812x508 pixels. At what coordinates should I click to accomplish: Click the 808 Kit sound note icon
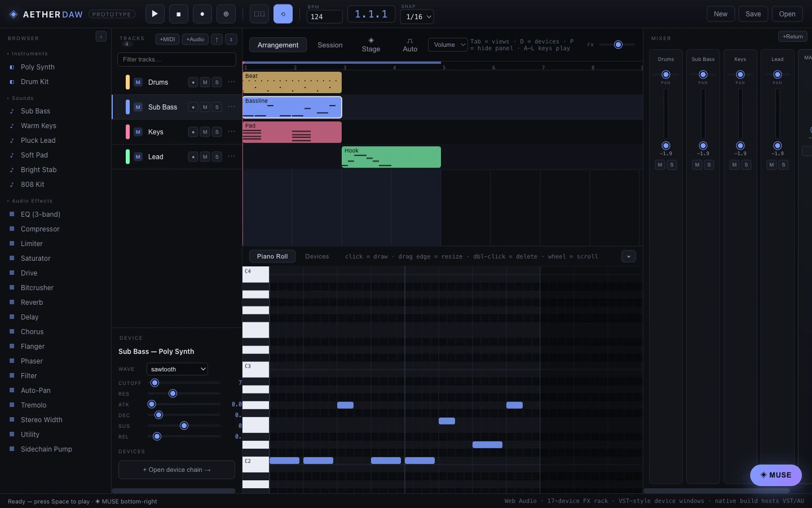[12, 185]
